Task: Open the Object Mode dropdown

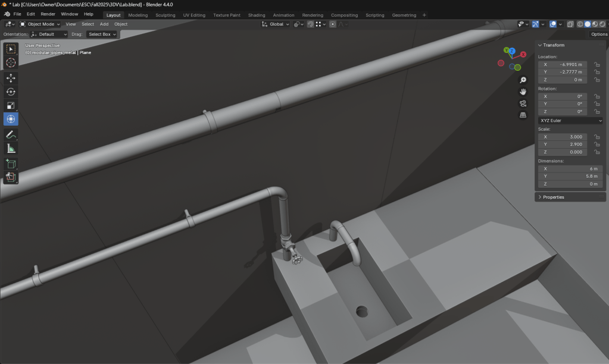Action: coord(40,24)
